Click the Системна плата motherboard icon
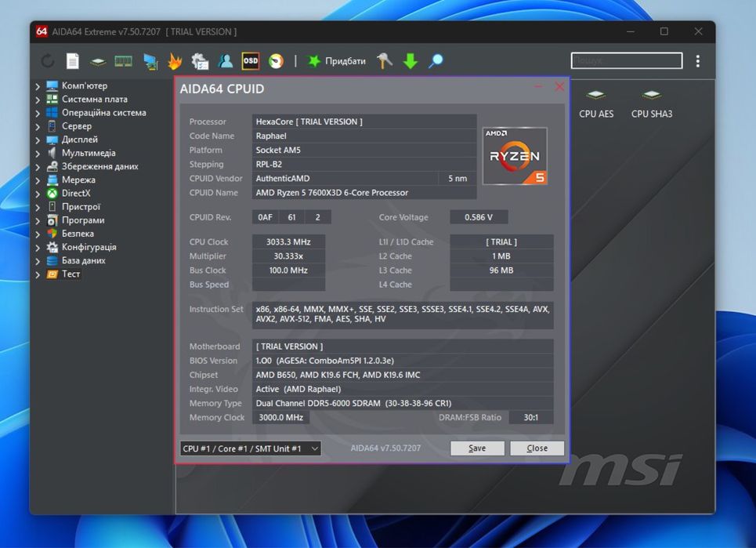756x548 pixels. (52, 100)
